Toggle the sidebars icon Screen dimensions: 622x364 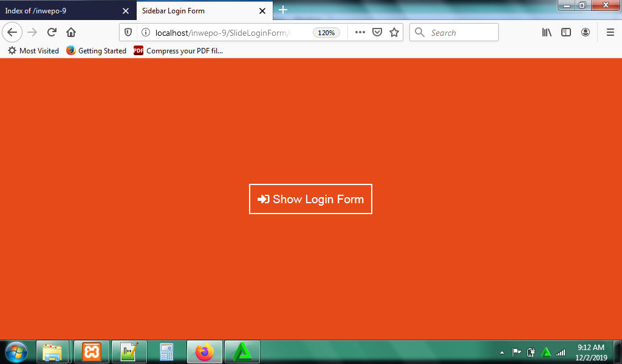pos(566,33)
